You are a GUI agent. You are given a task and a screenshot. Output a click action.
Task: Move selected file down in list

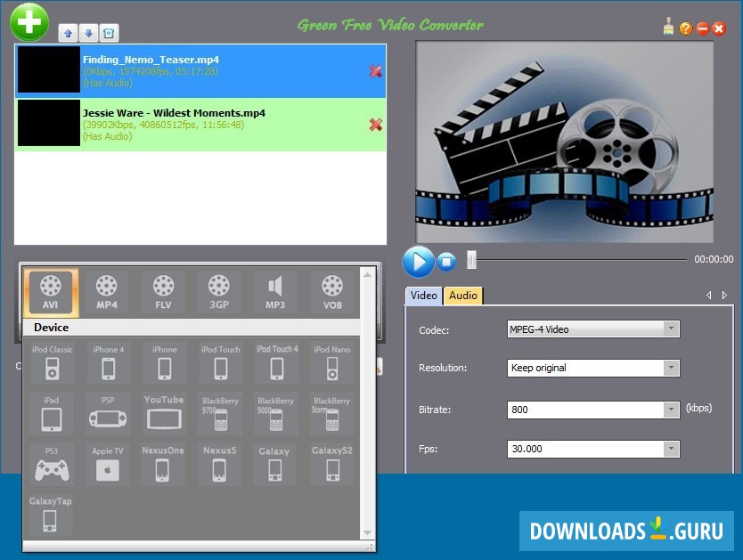[x=88, y=34]
